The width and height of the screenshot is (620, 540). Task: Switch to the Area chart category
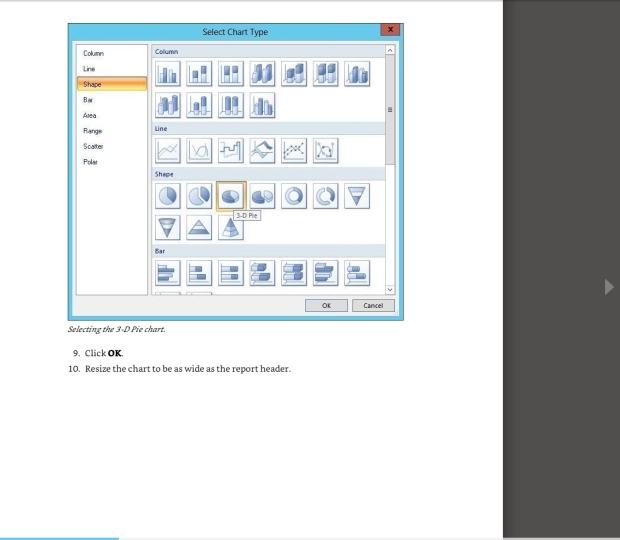pyautogui.click(x=90, y=115)
